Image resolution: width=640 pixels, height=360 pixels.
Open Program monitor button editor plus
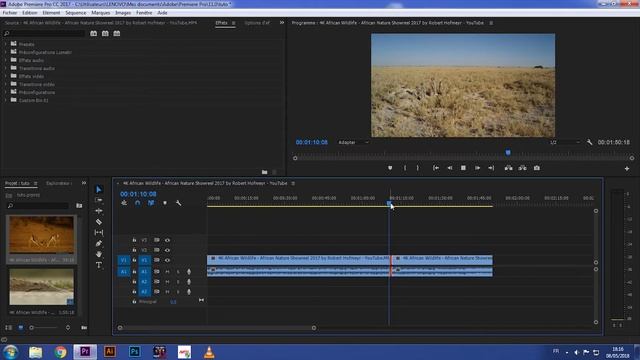[627, 169]
